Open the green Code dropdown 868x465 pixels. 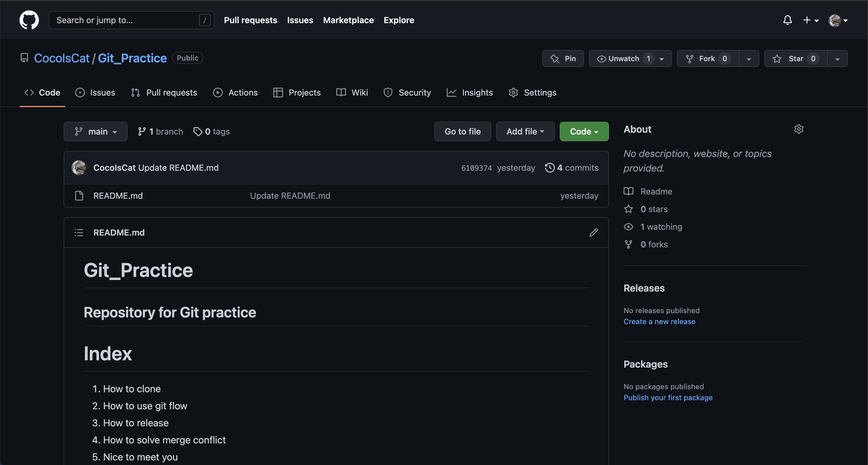[584, 131]
